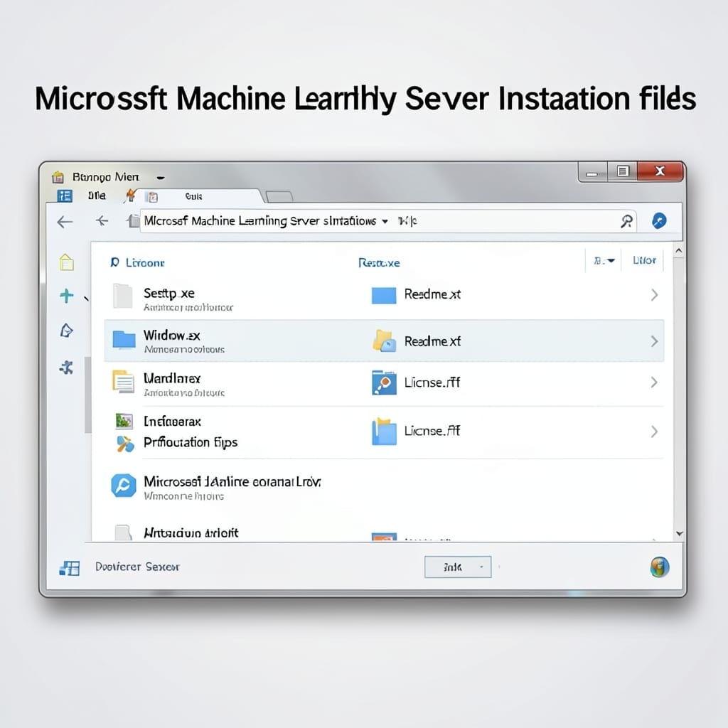This screenshot has height=728, width=728.
Task: Select the Sestp.xe file name
Action: tap(169, 294)
